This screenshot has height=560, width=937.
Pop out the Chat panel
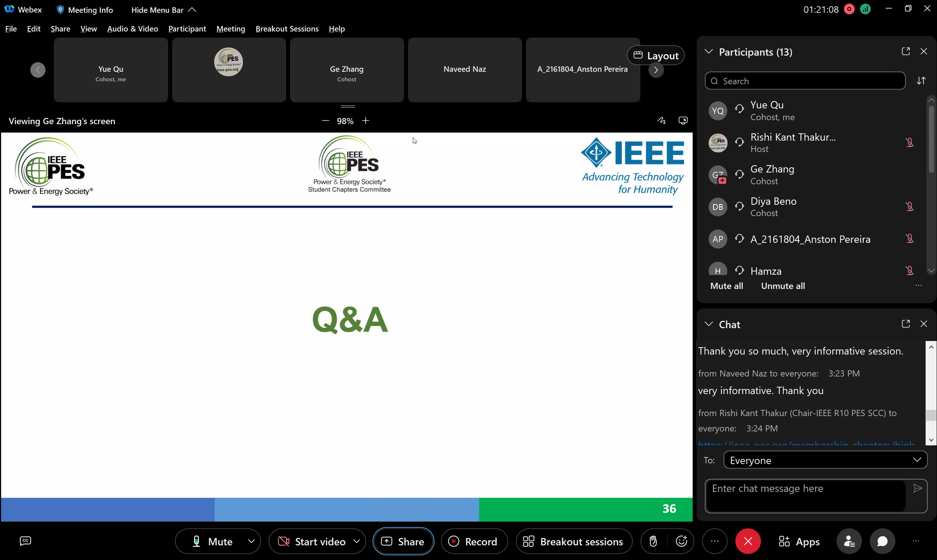coord(905,324)
